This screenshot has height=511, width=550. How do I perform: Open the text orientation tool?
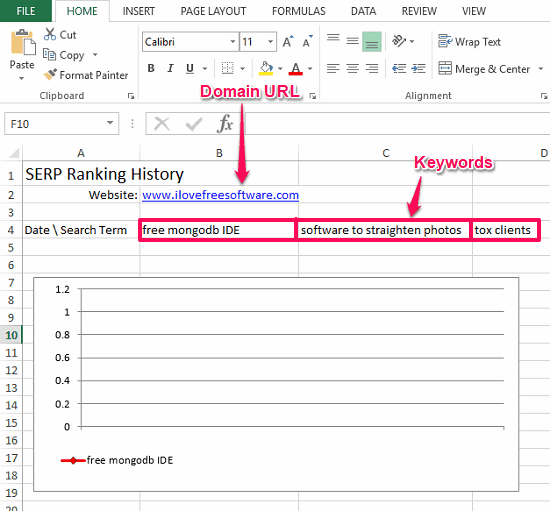pyautogui.click(x=399, y=41)
